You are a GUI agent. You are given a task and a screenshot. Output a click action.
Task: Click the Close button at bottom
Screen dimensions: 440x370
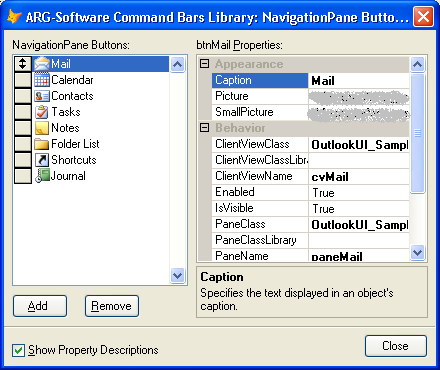coord(396,346)
